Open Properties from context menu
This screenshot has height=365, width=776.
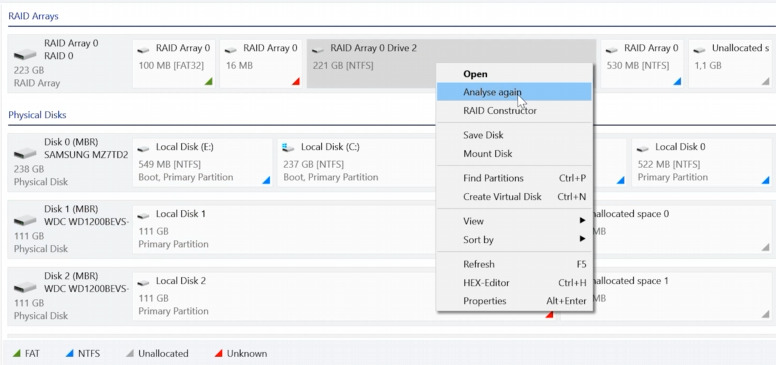514,301
